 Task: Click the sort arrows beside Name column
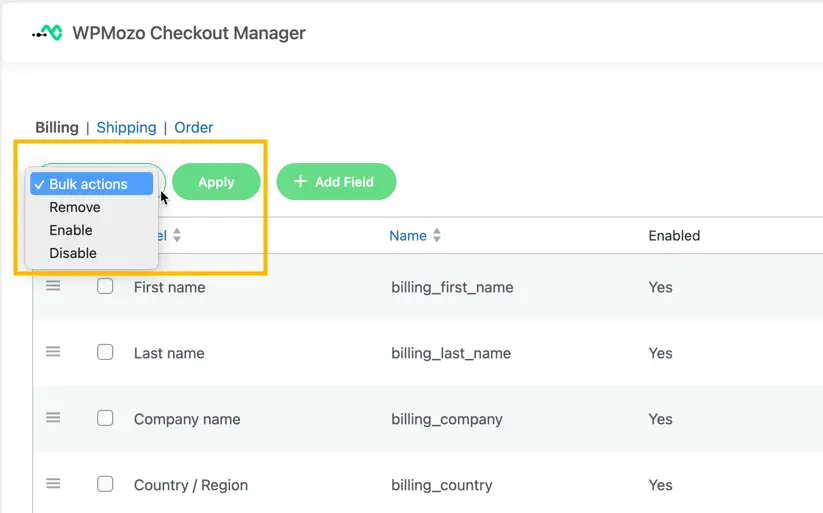tap(437, 236)
